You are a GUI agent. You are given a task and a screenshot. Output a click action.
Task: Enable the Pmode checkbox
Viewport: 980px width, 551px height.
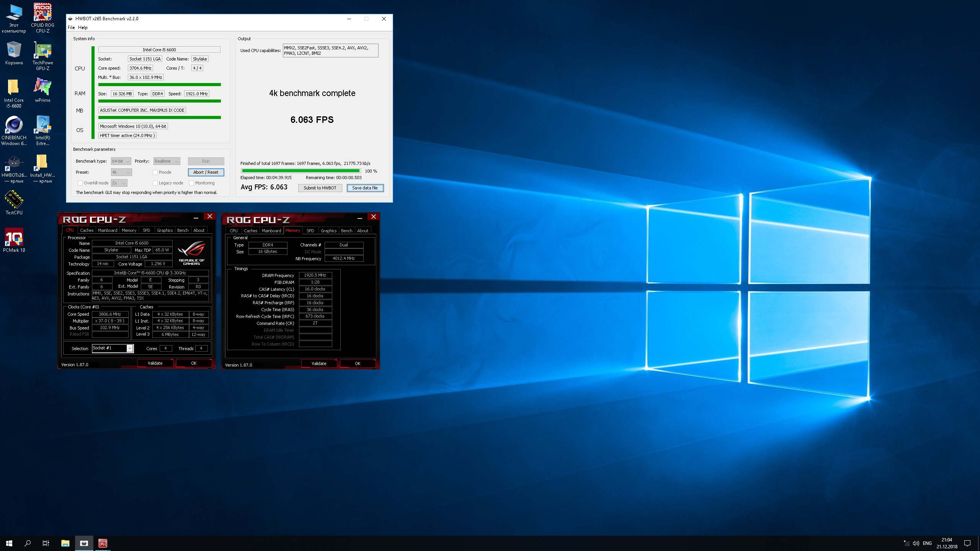[x=155, y=172]
